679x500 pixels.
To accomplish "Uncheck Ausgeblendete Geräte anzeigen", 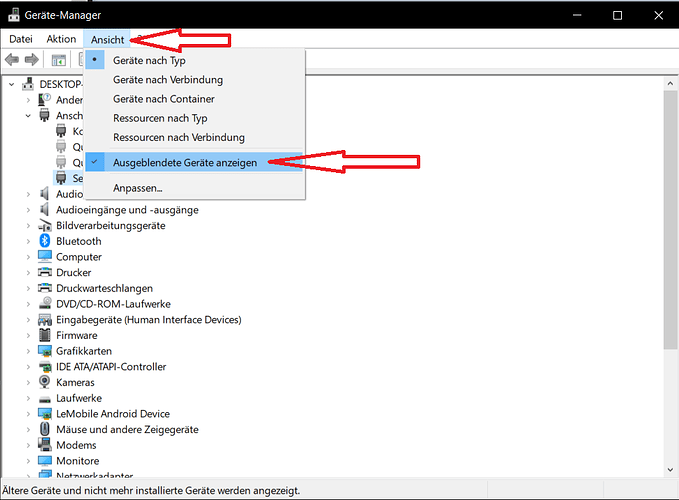I will (195, 163).
